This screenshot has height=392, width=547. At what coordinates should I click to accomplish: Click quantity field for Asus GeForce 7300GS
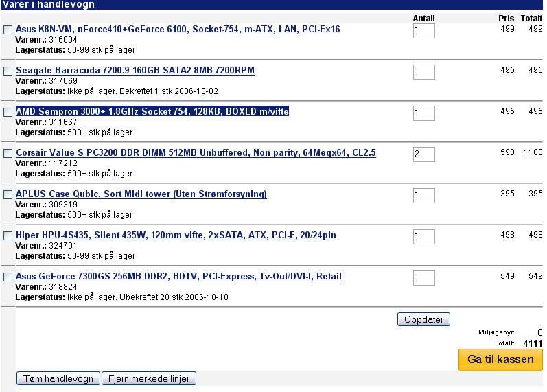click(x=423, y=278)
